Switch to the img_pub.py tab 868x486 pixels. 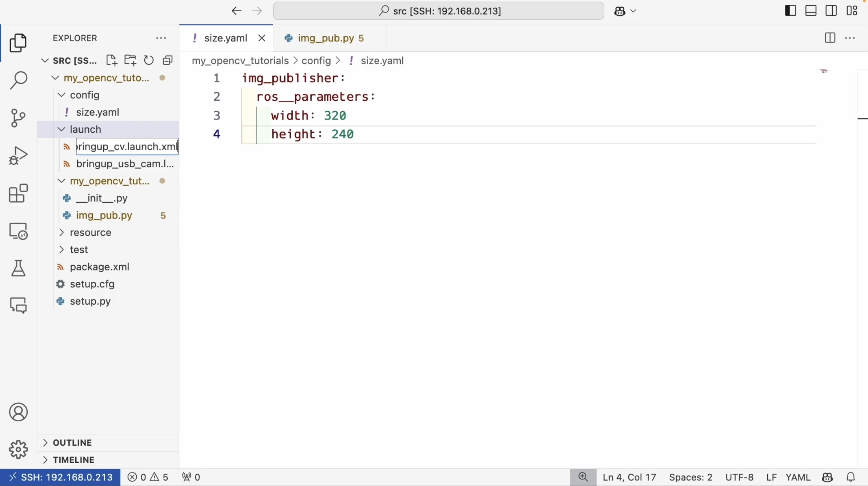click(325, 38)
